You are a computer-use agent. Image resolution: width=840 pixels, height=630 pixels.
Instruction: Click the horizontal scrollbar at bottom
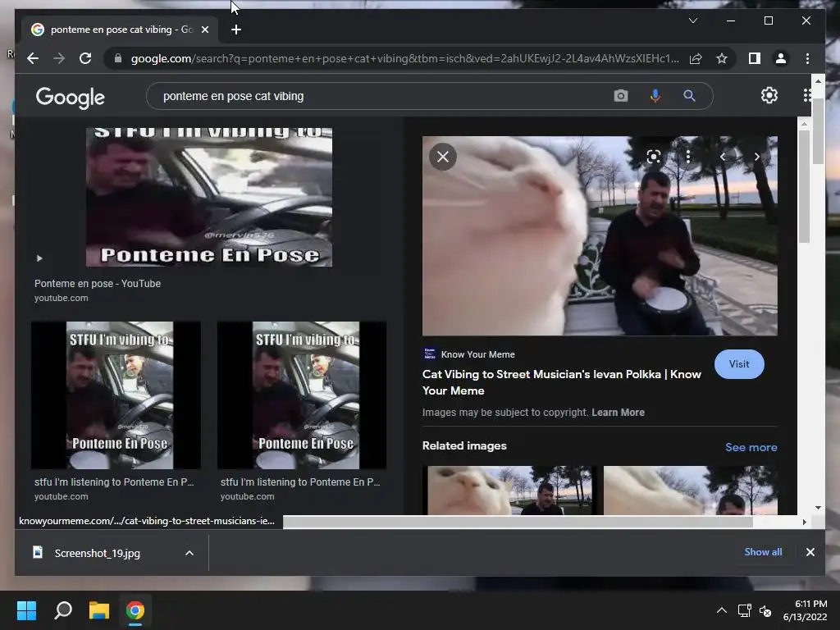coord(518,522)
